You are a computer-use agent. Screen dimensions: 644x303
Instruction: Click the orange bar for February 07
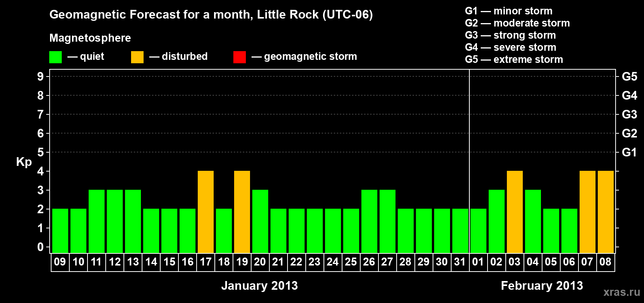pyautogui.click(x=588, y=212)
